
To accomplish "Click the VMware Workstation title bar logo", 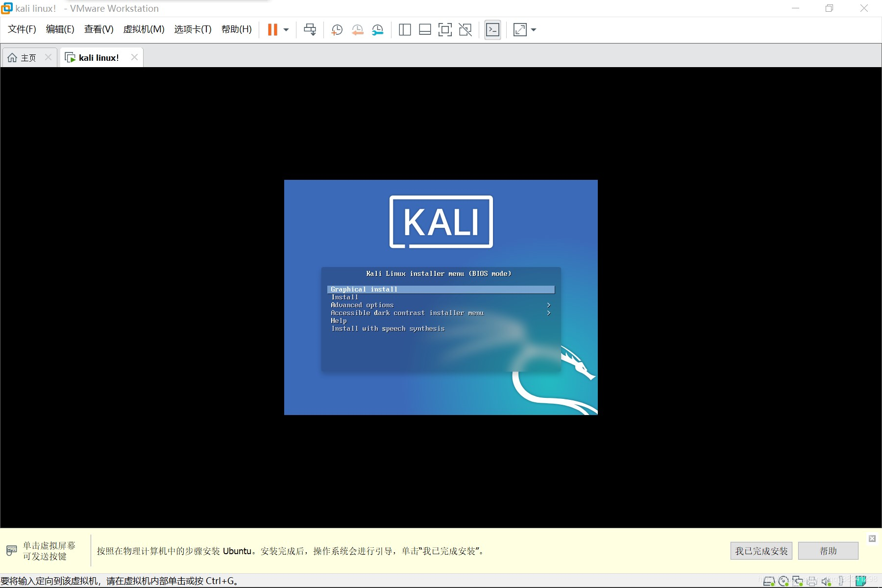I will [7, 8].
